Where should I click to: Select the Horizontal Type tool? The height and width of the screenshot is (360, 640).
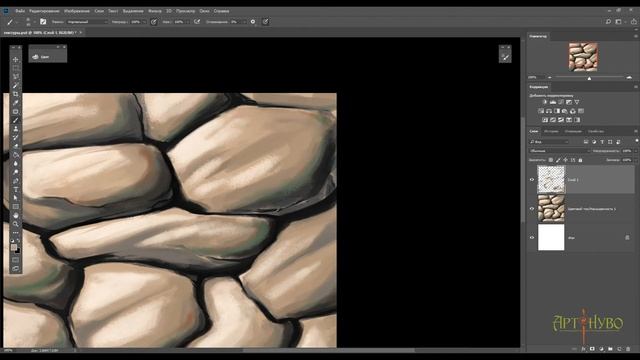(x=16, y=189)
